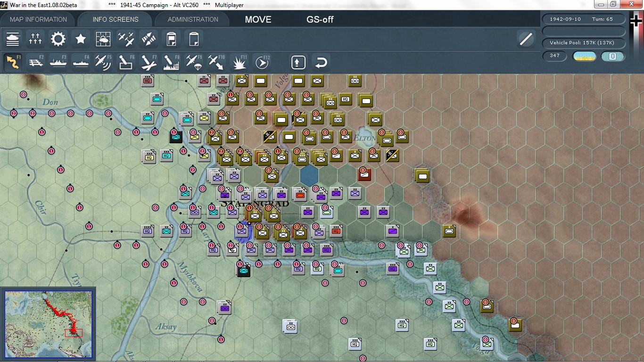Select the XXXX HQ unit west of Stalingrad

[148, 230]
